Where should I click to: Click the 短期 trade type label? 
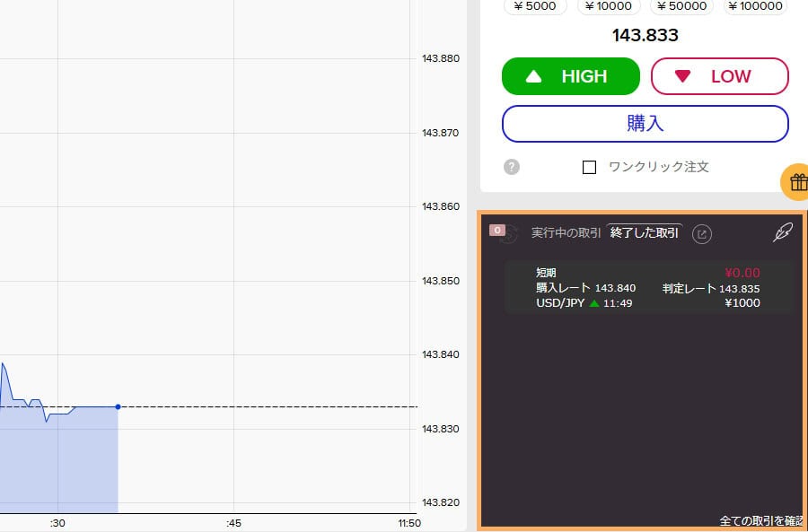(546, 273)
